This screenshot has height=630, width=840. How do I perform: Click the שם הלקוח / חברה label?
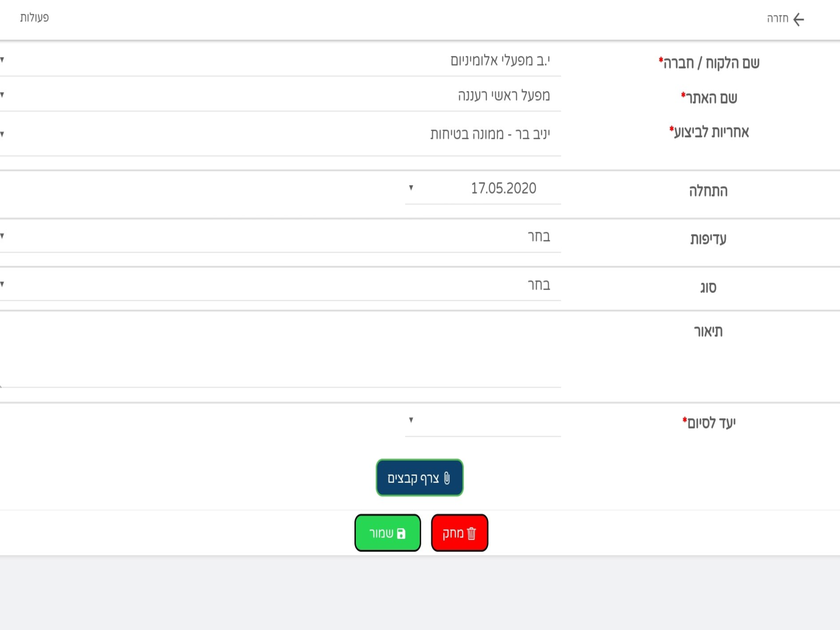click(709, 63)
